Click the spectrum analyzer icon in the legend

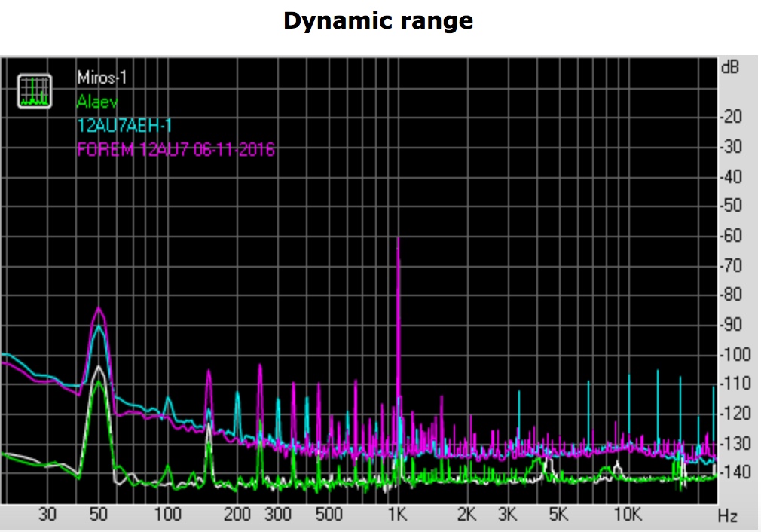coord(34,91)
